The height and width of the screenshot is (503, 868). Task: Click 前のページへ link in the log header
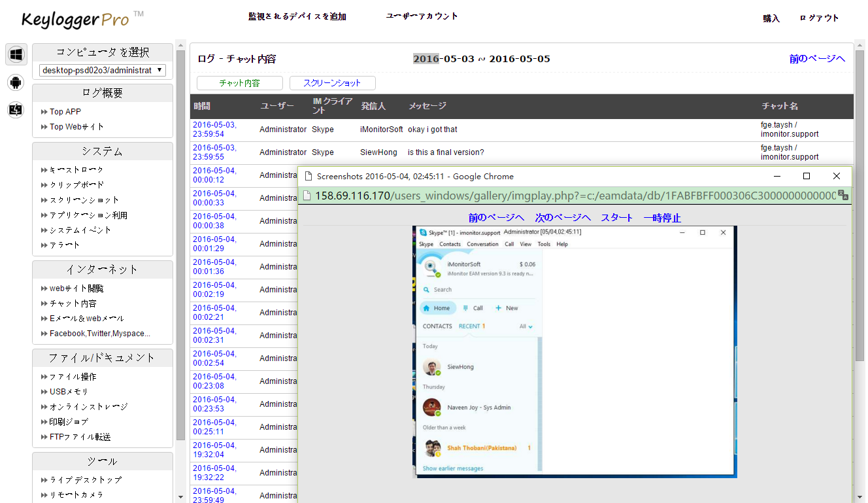click(x=817, y=59)
